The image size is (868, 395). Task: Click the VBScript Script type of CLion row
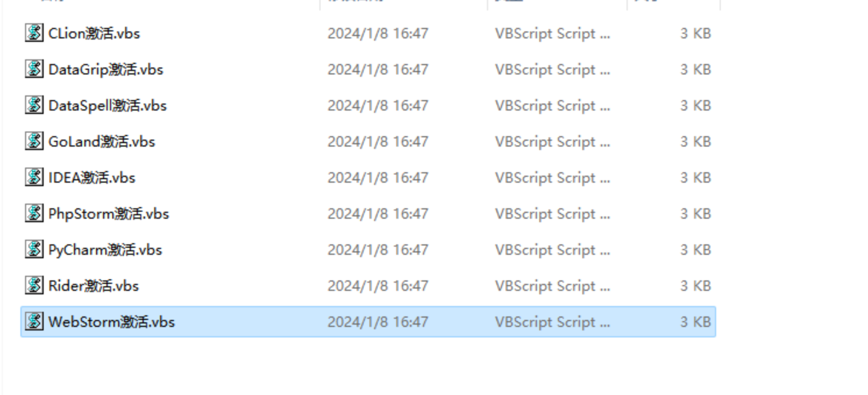(x=553, y=33)
